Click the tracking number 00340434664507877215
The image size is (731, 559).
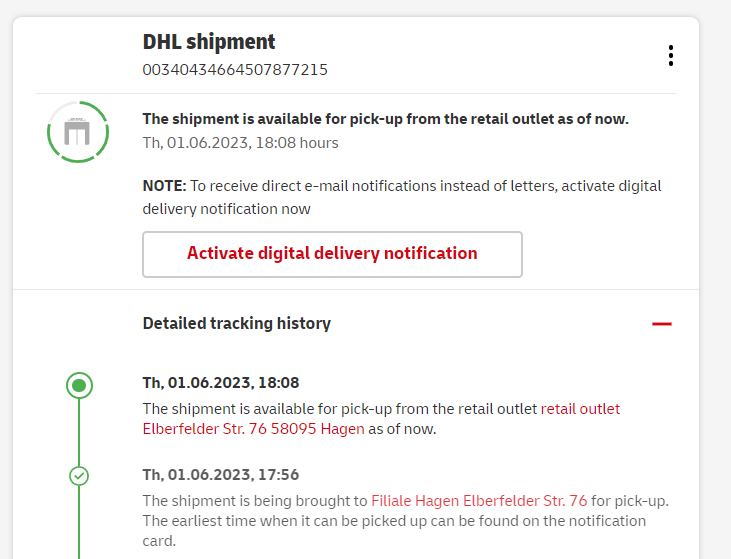pos(235,70)
